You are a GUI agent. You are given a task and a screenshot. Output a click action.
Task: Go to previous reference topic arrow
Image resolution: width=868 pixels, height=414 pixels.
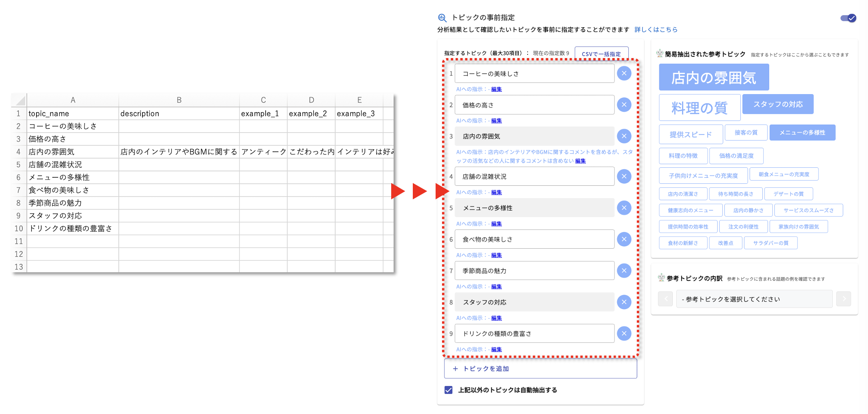pos(665,299)
